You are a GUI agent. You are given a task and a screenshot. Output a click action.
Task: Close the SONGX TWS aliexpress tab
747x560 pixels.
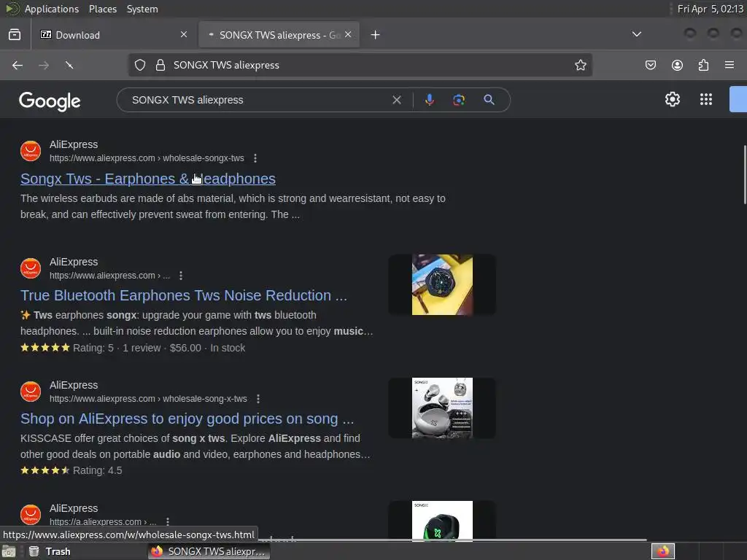coord(348,34)
